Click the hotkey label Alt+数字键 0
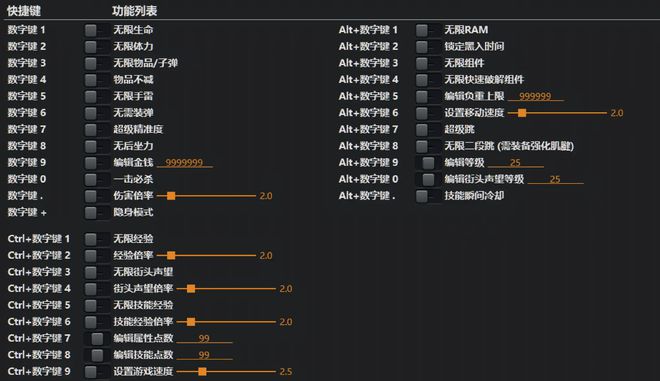The height and width of the screenshot is (381, 660). point(368,179)
